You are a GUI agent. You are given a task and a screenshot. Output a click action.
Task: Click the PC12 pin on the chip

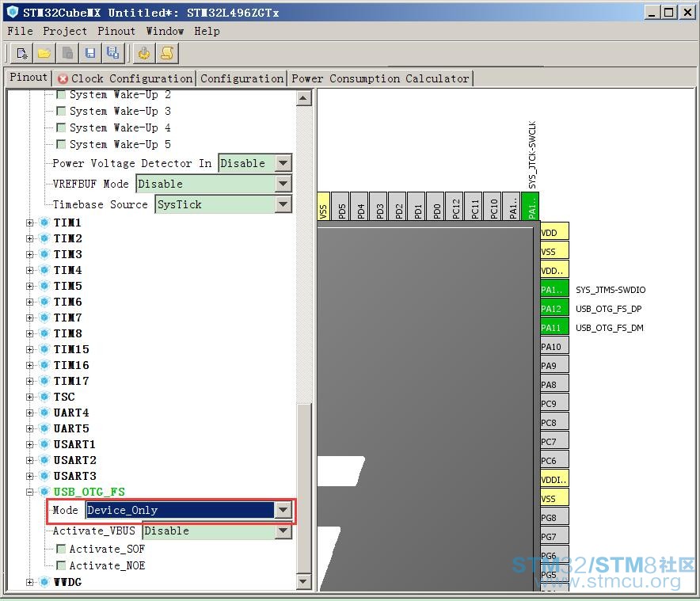point(456,207)
